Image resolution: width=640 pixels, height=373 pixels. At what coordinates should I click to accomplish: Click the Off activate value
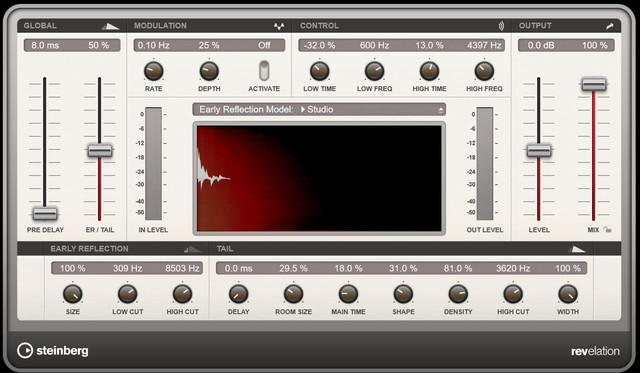pyautogui.click(x=264, y=45)
